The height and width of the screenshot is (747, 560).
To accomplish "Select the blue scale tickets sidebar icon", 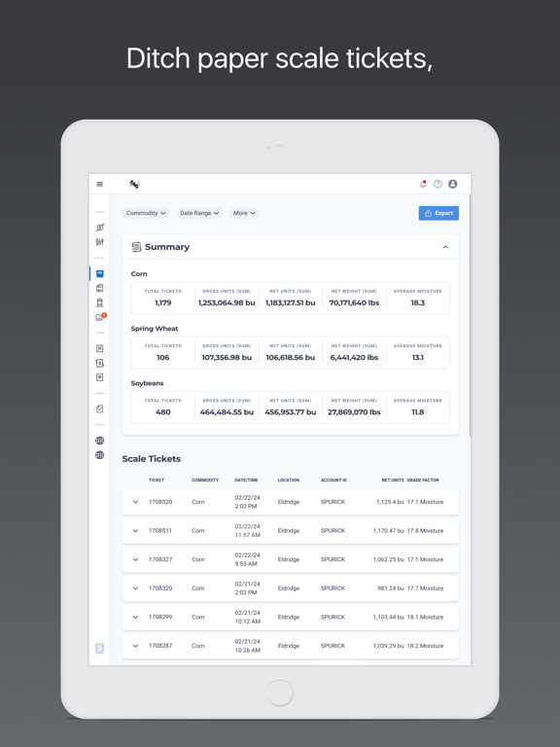I will pyautogui.click(x=99, y=273).
